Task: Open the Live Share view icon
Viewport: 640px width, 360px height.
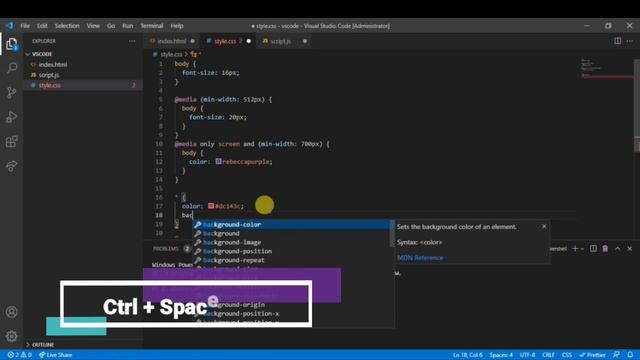Action: 12,166
